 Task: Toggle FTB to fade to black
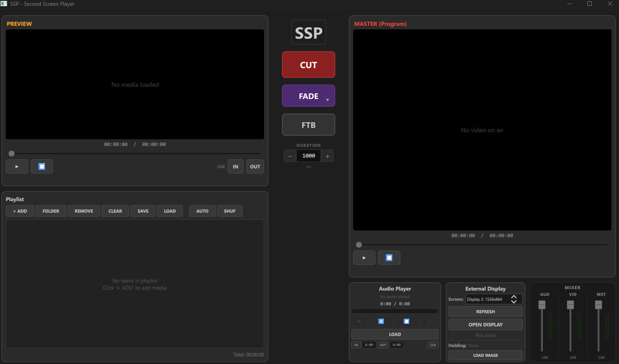click(x=309, y=125)
